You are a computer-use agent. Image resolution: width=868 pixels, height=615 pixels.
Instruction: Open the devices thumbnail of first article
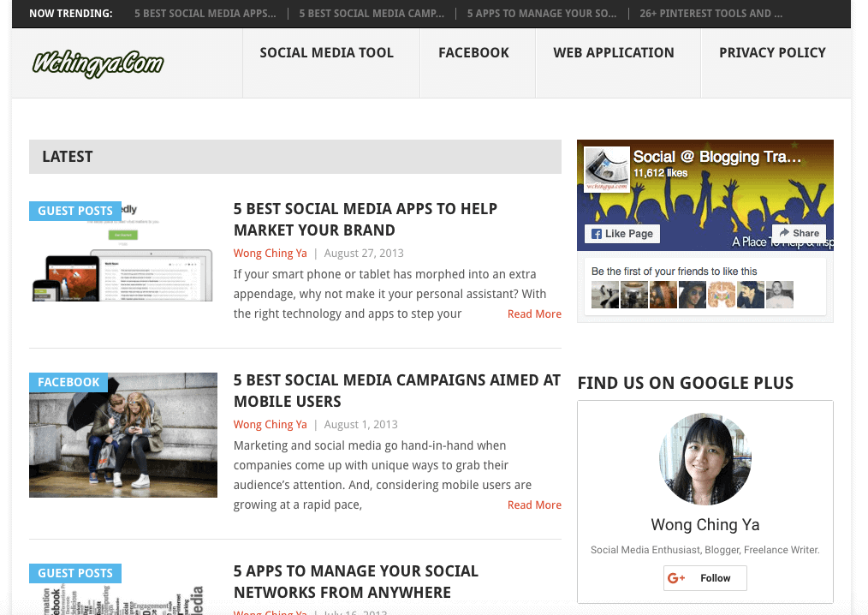(123, 252)
